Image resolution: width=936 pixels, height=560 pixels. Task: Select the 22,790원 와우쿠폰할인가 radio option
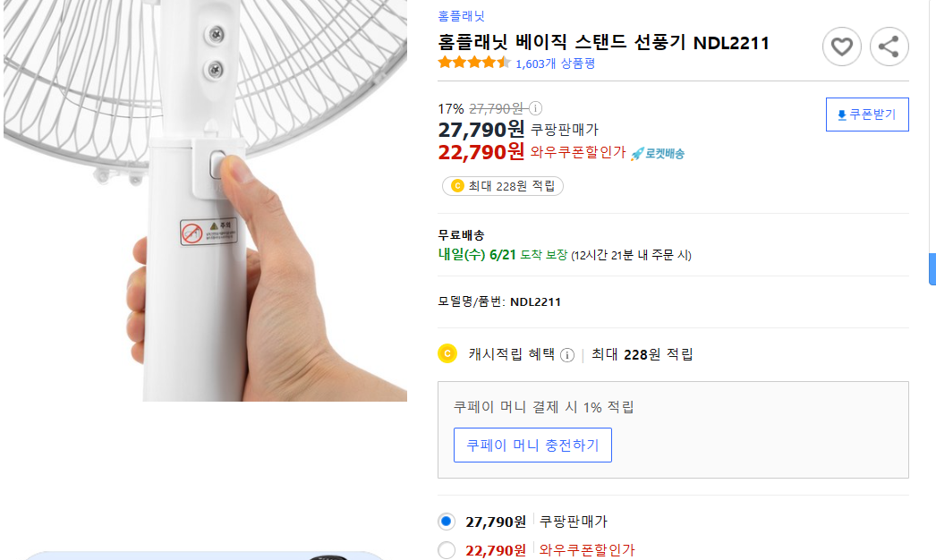coord(447,550)
